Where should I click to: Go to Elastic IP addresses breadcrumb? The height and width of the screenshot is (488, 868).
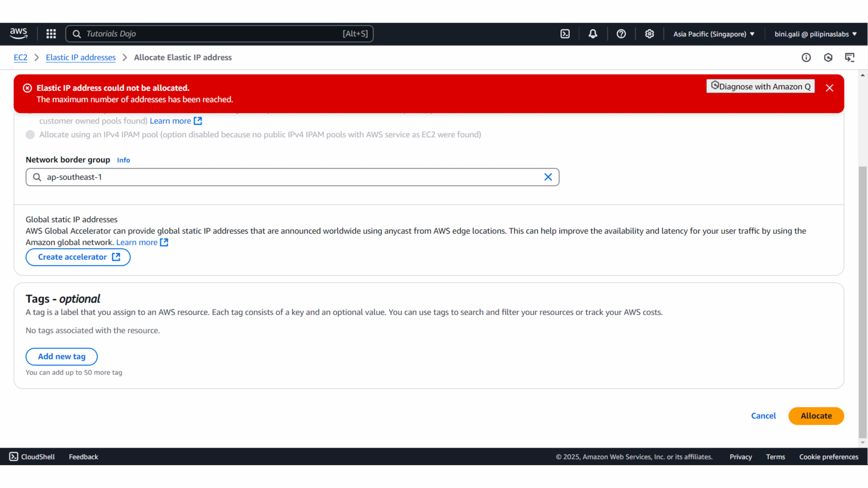tap(81, 58)
